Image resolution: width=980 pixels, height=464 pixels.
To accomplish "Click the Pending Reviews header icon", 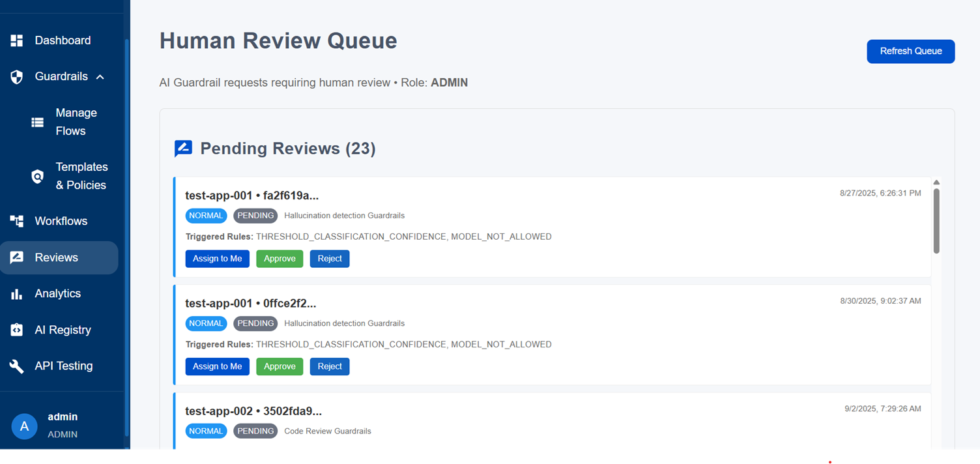I will click(183, 148).
